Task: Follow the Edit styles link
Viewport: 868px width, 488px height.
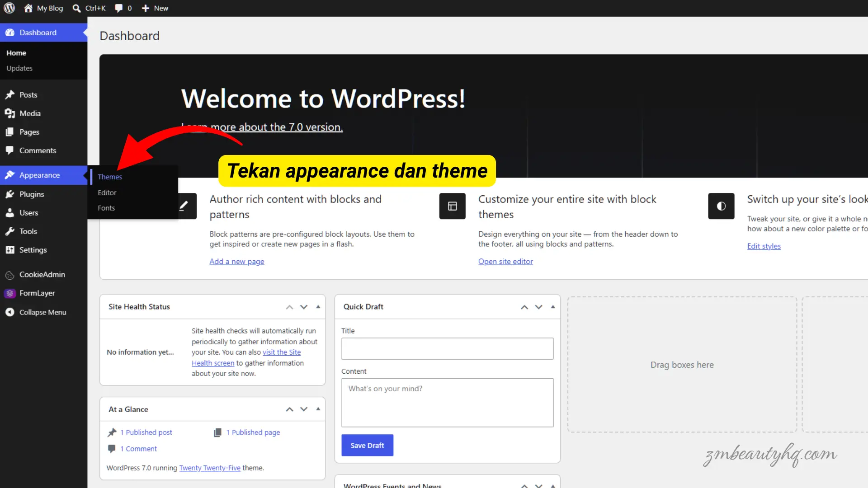Action: coord(764,246)
